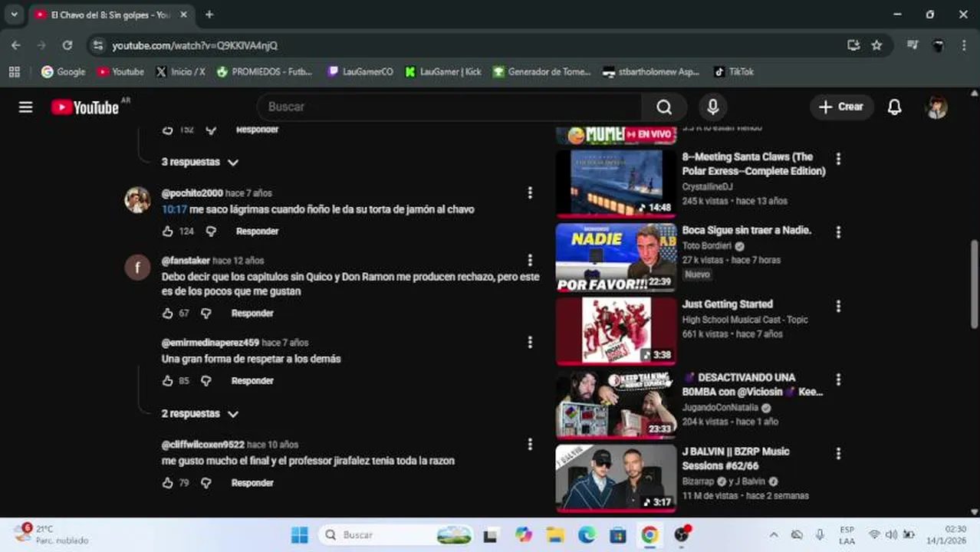Open the taskbar weather widget

[51, 534]
